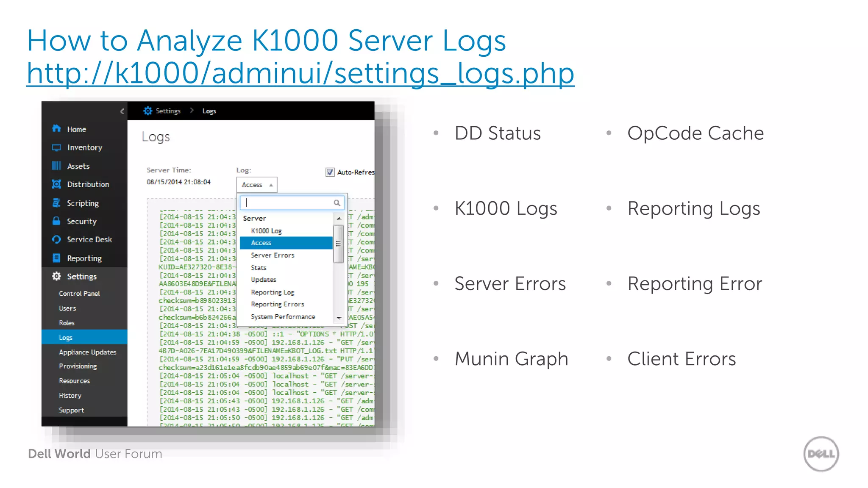The image size is (868, 488).
Task: Open Support under Settings
Action: point(71,410)
